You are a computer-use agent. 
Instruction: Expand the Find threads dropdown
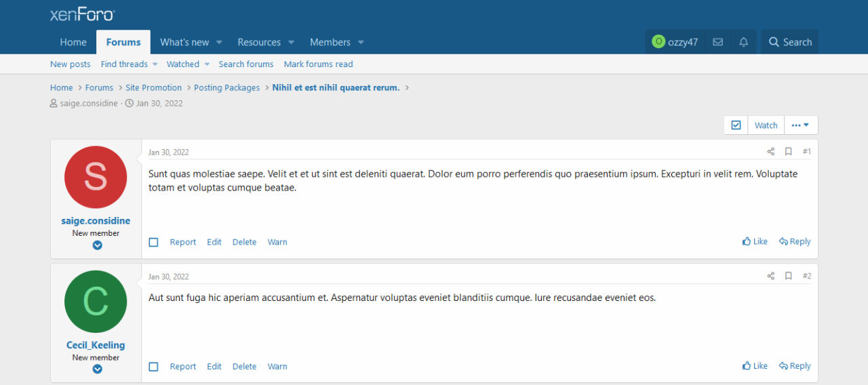click(155, 64)
